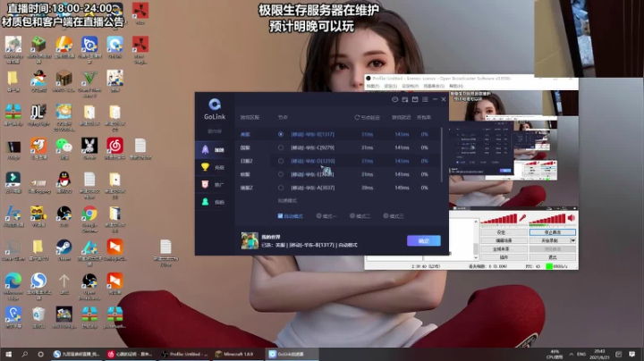Confirm with the blue 确定 button in GoLink
The width and height of the screenshot is (644, 361).
click(423, 240)
